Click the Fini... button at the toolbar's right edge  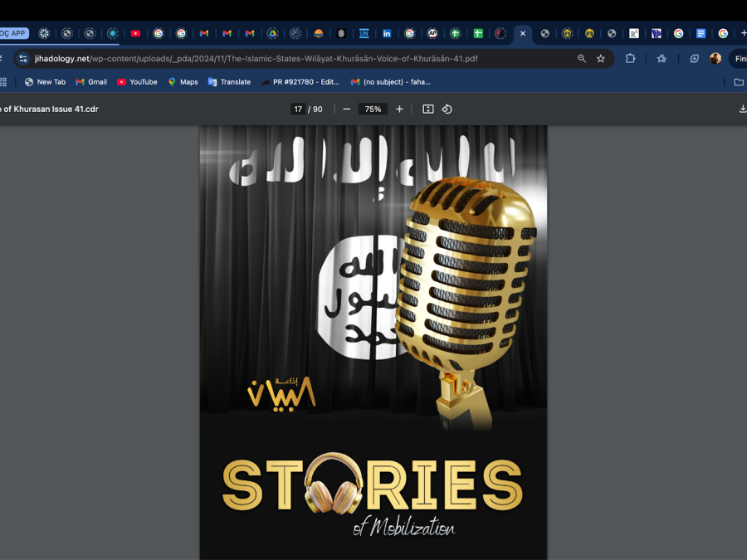[738, 59]
